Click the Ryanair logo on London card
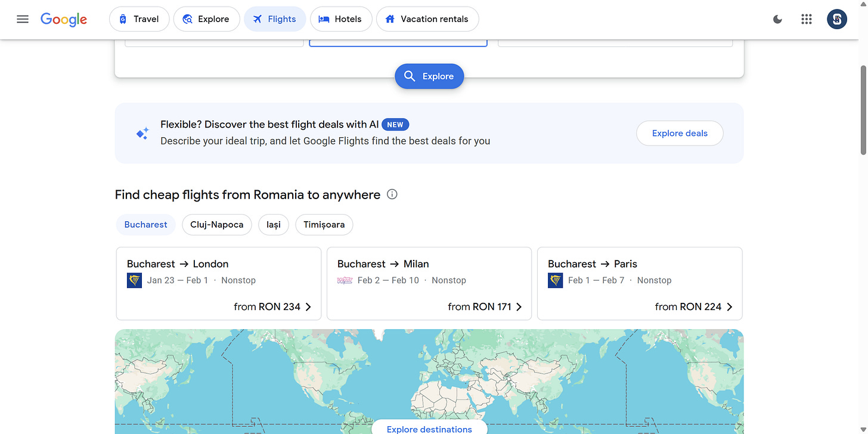868x434 pixels. [x=135, y=280]
